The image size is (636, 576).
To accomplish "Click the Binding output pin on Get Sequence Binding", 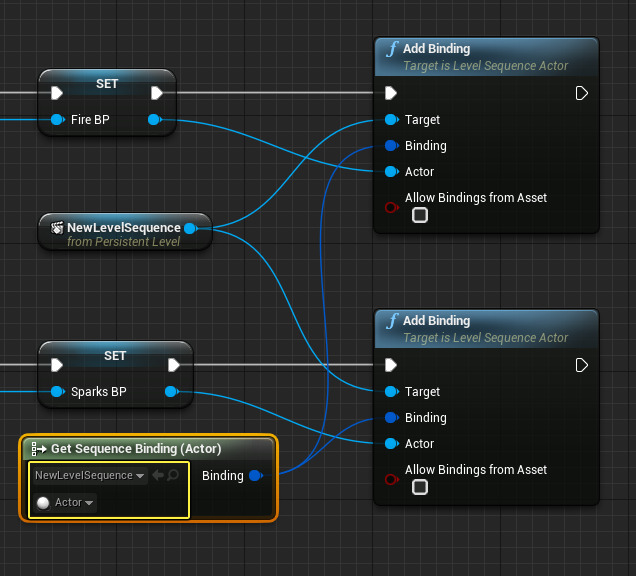I will click(255, 476).
